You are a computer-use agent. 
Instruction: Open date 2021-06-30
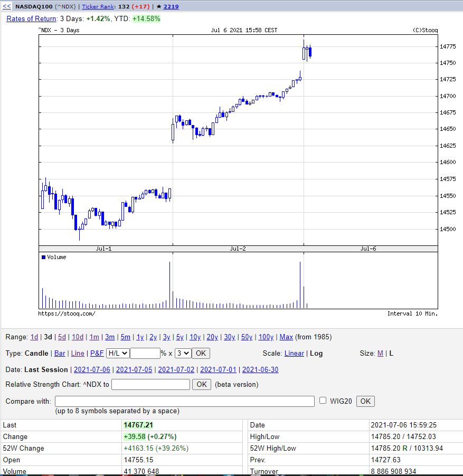click(x=260, y=369)
